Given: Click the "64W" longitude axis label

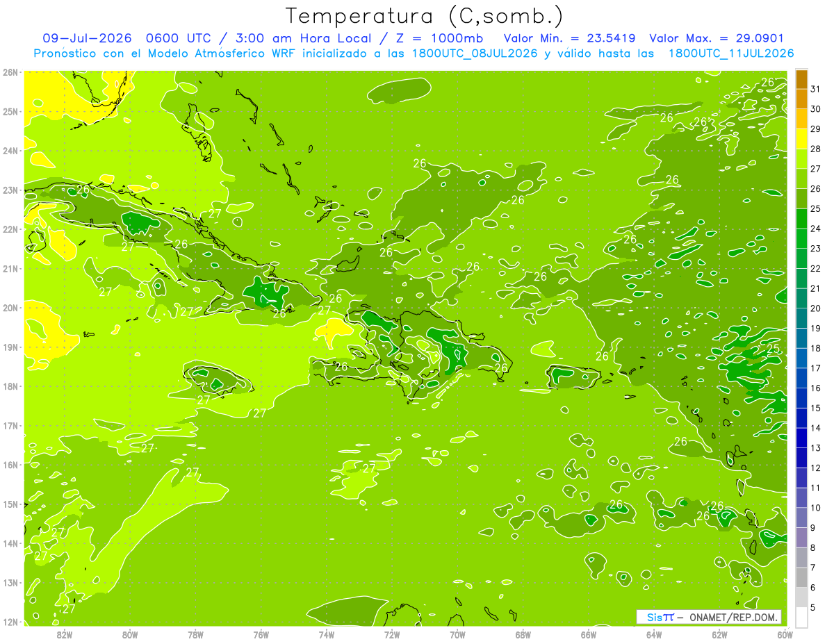Looking at the screenshot, I should (654, 635).
